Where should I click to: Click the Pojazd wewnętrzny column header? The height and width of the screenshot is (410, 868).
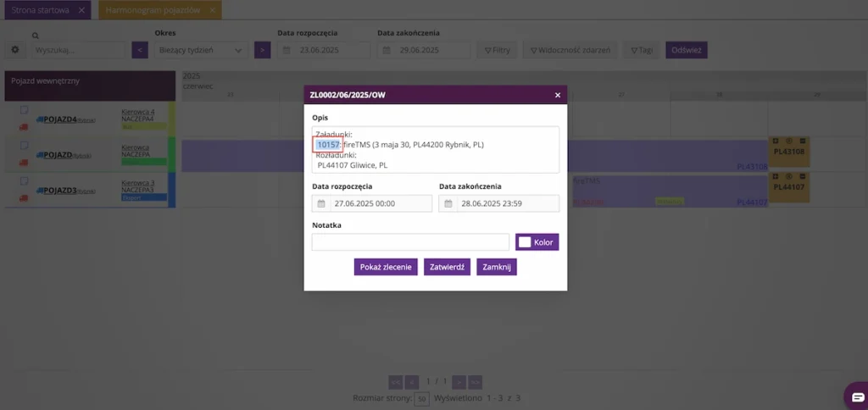90,86
